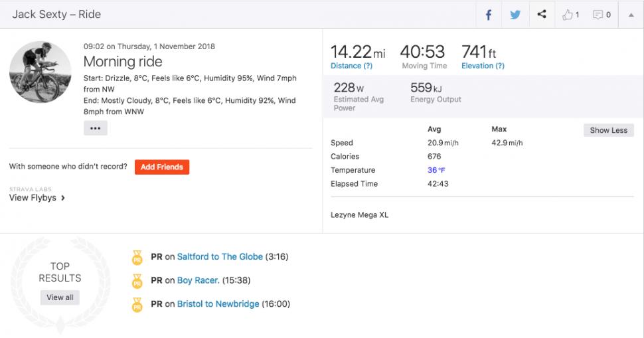The height and width of the screenshot is (338, 644).
Task: Click the 42:43 elapsed time value
Action: point(438,184)
